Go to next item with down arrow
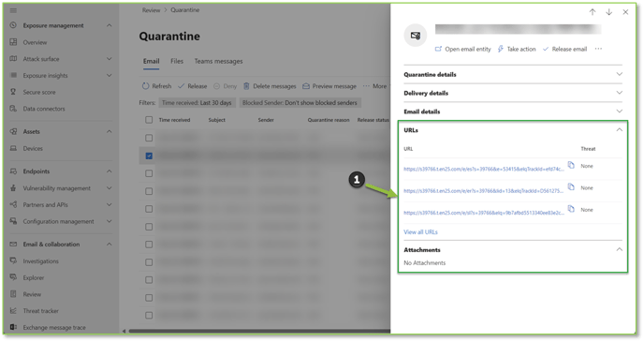Viewport: 644px width, 342px height. click(608, 12)
